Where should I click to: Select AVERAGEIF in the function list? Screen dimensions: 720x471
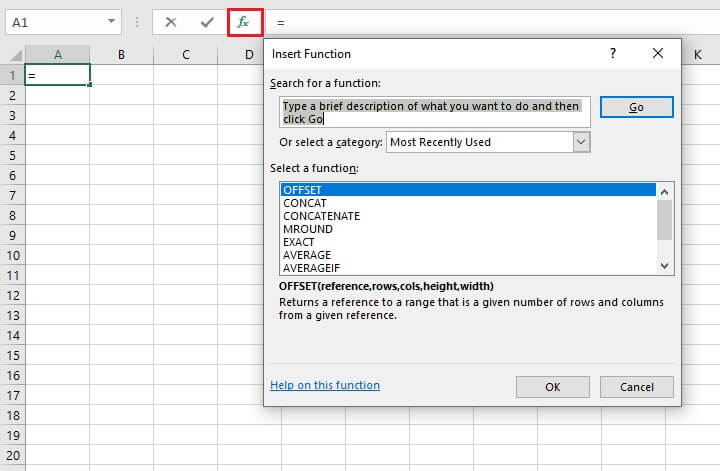click(x=313, y=268)
